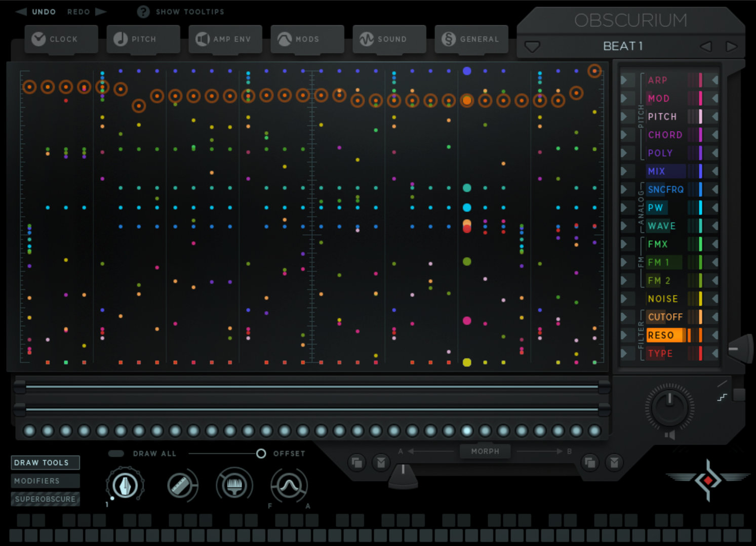Select the brush draw tool
Image resolution: width=756 pixels, height=546 pixels.
tap(233, 485)
